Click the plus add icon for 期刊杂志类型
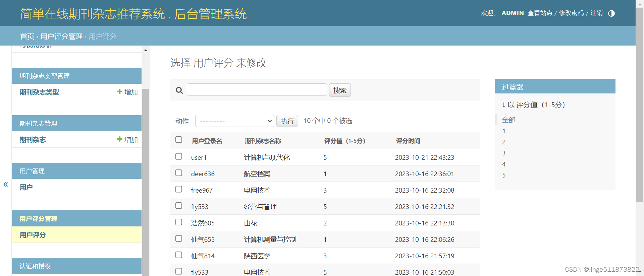644x276 pixels. pos(119,92)
